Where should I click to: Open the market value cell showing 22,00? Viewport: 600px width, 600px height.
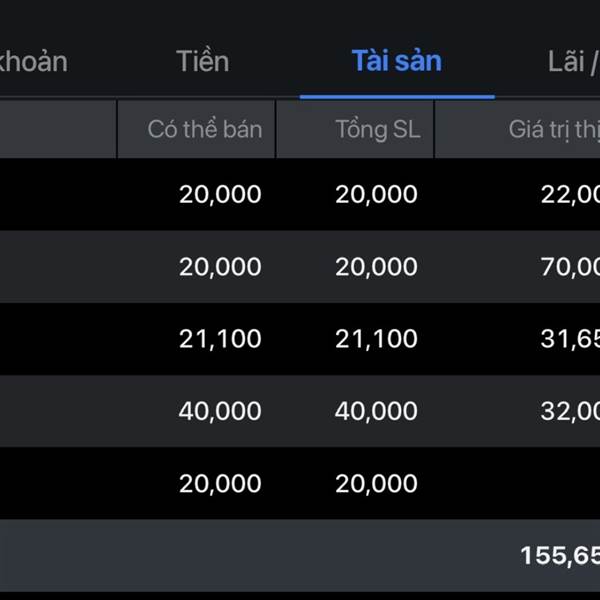click(570, 194)
